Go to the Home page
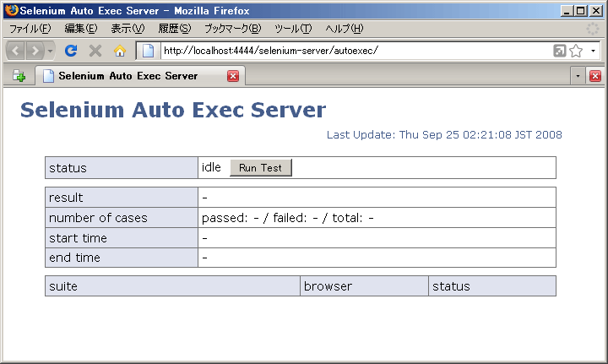 coord(119,51)
